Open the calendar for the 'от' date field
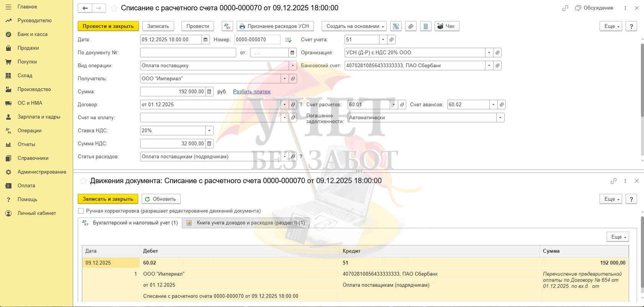Screen dimensions: 644x307 coord(293,52)
